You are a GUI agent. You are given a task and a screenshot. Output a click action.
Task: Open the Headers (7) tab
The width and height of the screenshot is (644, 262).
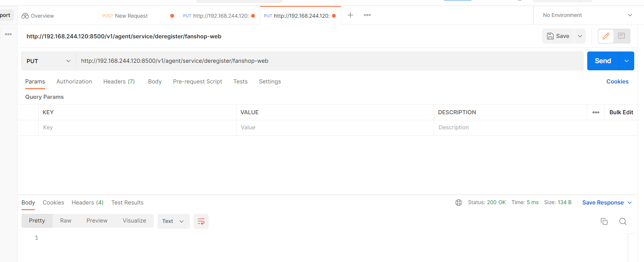click(x=119, y=82)
